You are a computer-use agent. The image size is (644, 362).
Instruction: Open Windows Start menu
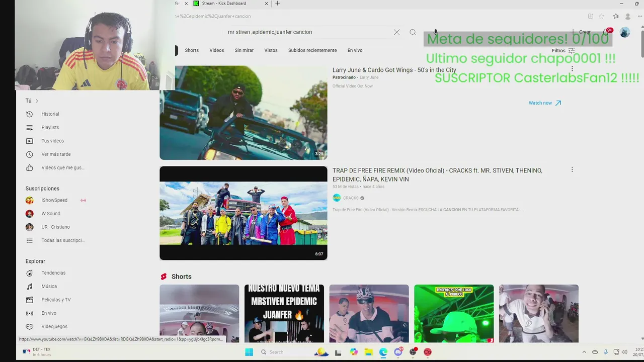point(249,352)
